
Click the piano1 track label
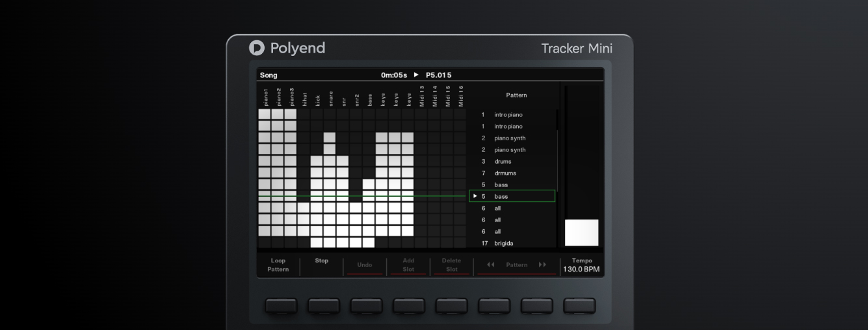pos(265,97)
